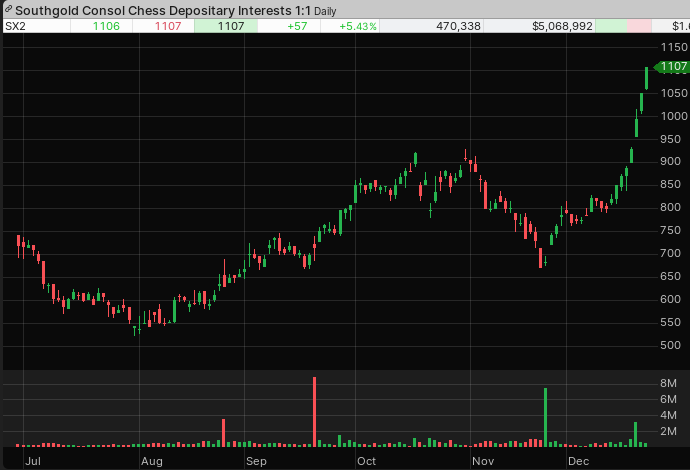Click the Jul date axis label
The height and width of the screenshot is (470, 690).
click(33, 461)
